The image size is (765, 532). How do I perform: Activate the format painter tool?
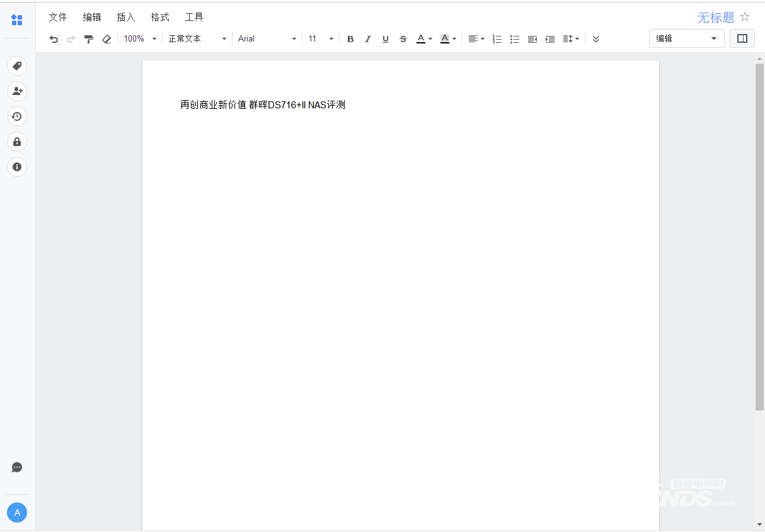(89, 39)
